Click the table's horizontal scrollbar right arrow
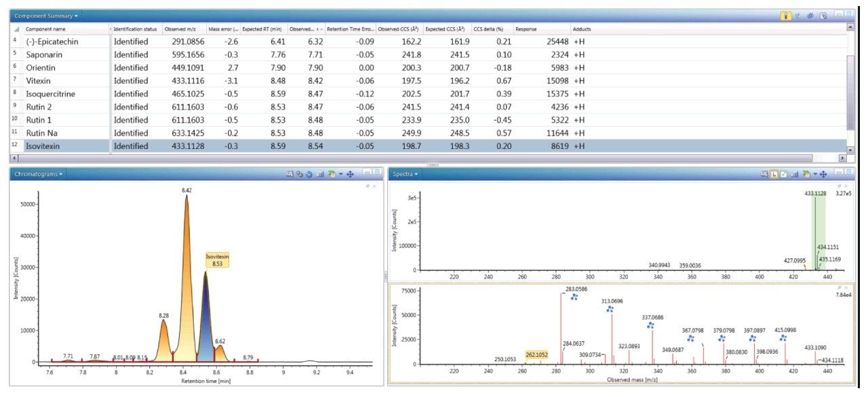 point(843,158)
